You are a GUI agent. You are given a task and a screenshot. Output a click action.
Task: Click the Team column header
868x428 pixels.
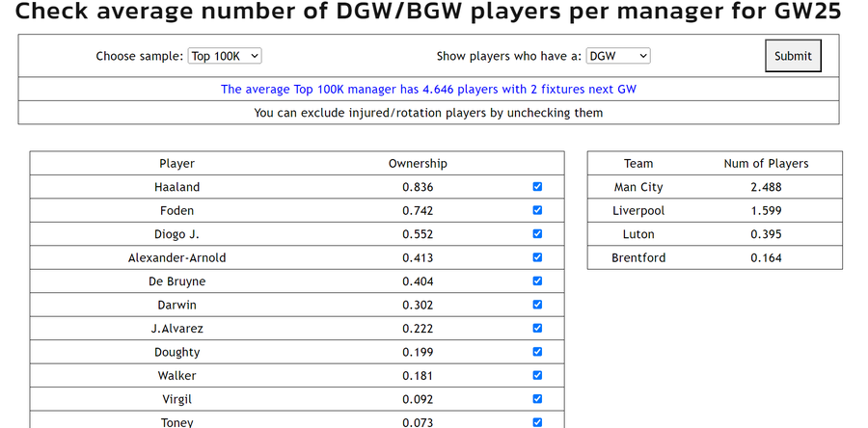[638, 164]
